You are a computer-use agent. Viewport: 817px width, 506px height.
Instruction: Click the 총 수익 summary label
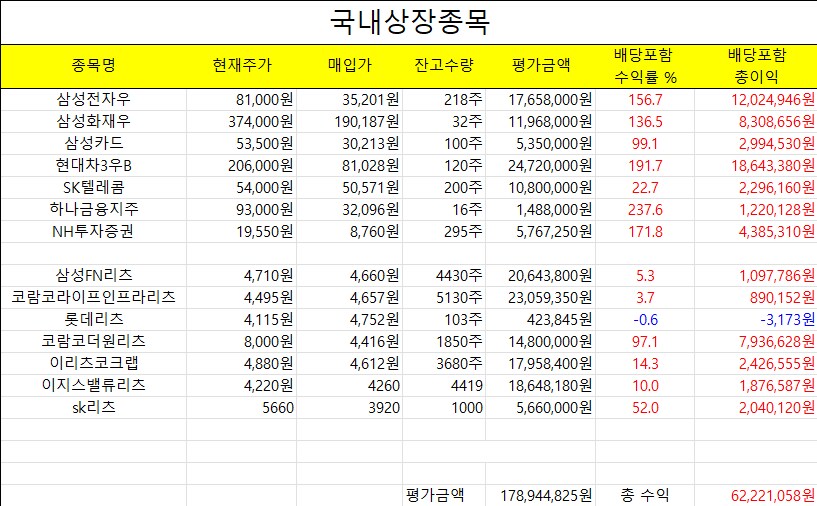645,495
